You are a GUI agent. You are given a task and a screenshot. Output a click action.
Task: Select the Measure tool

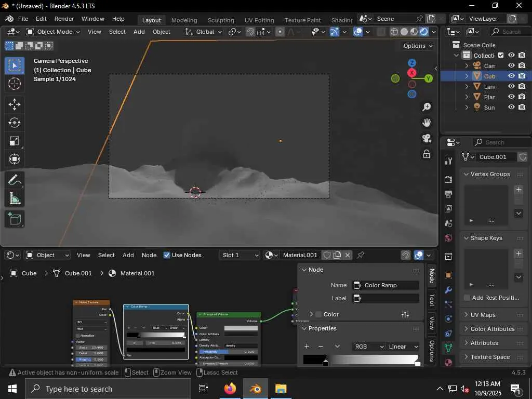15,198
